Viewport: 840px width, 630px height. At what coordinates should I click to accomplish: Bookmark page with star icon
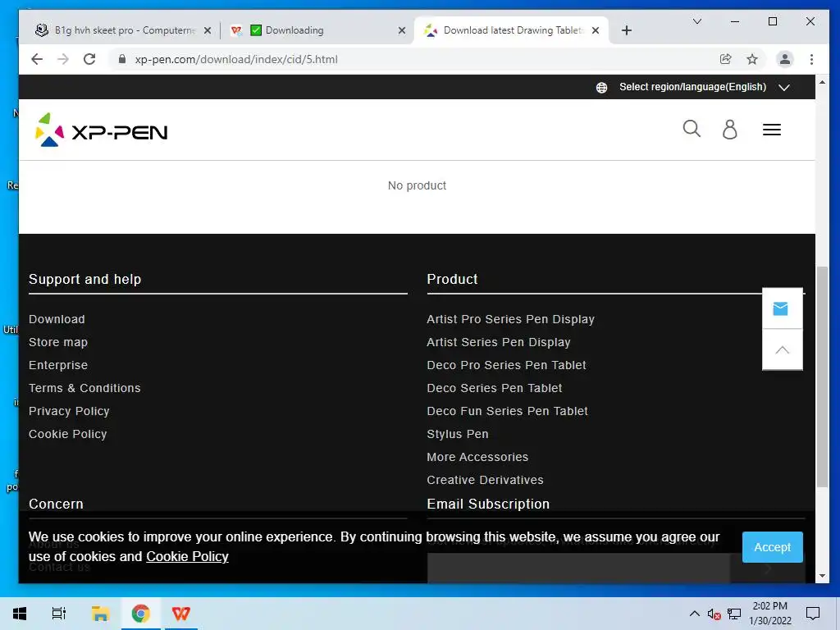pos(752,59)
